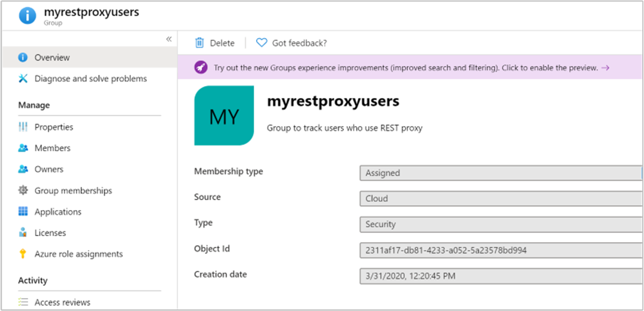The image size is (644, 311).
Task: Click the Properties bars icon
Action: (x=23, y=127)
